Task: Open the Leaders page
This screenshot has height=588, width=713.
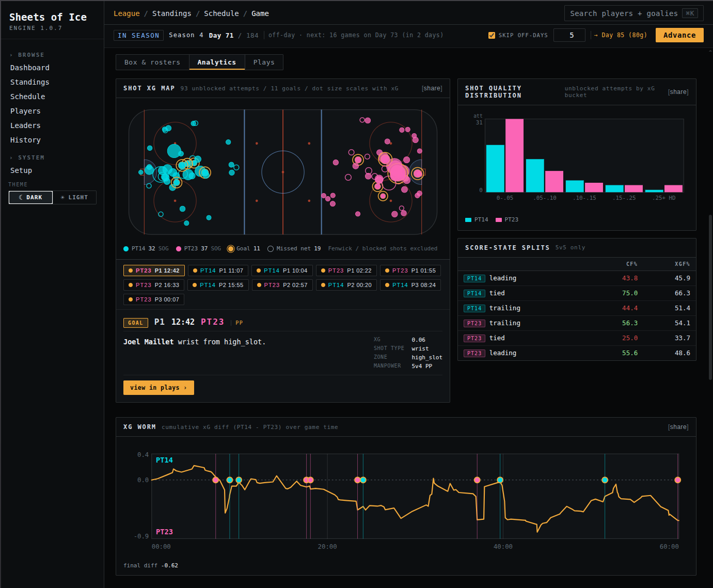Action: point(25,125)
